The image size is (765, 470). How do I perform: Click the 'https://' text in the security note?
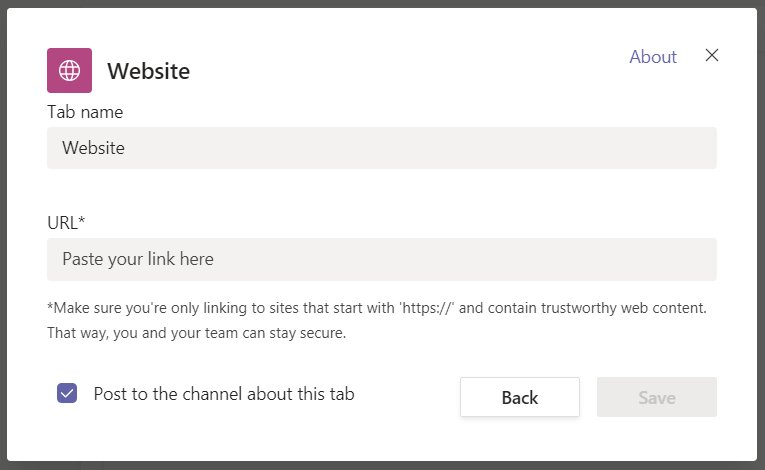[x=427, y=308]
